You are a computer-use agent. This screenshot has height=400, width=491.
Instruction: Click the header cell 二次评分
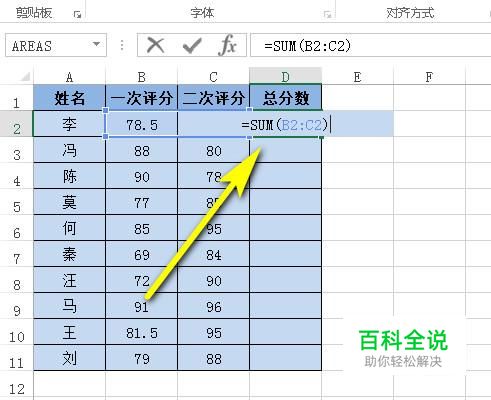pyautogui.click(x=214, y=98)
